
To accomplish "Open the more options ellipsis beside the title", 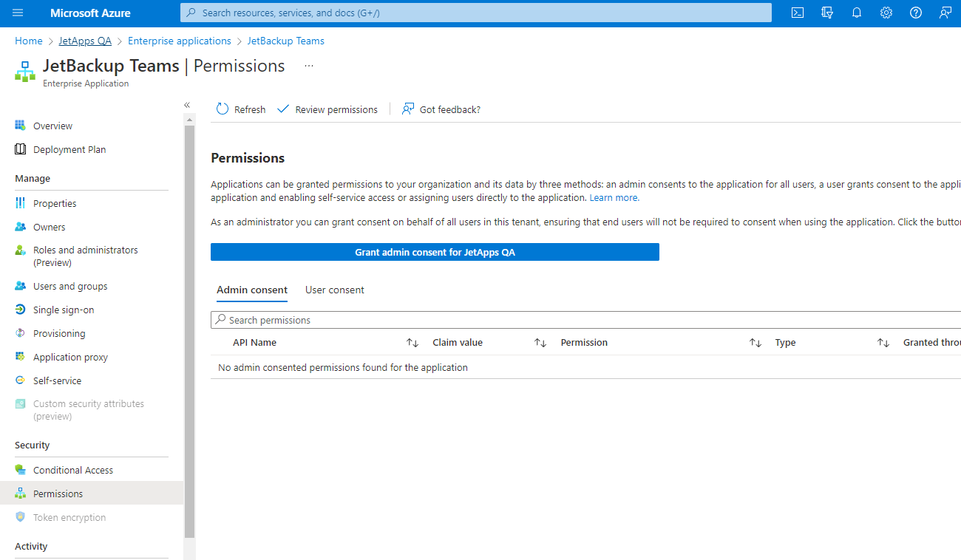I will 309,66.
